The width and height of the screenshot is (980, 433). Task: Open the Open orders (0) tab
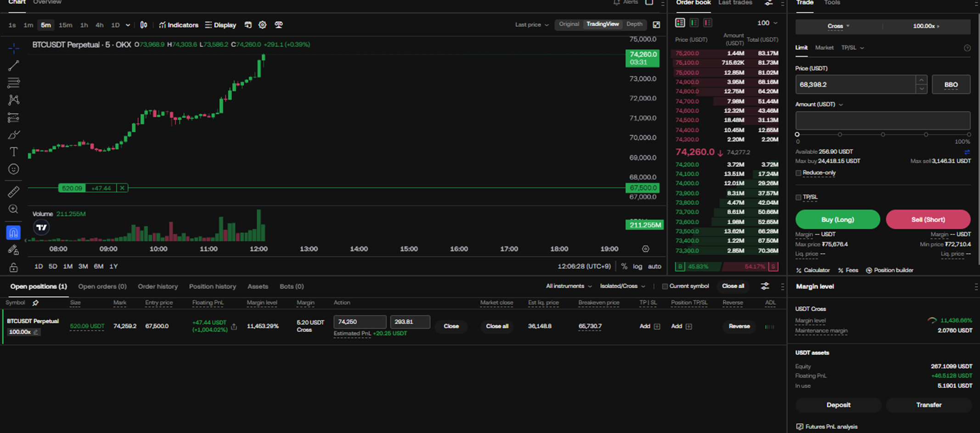[x=102, y=287]
